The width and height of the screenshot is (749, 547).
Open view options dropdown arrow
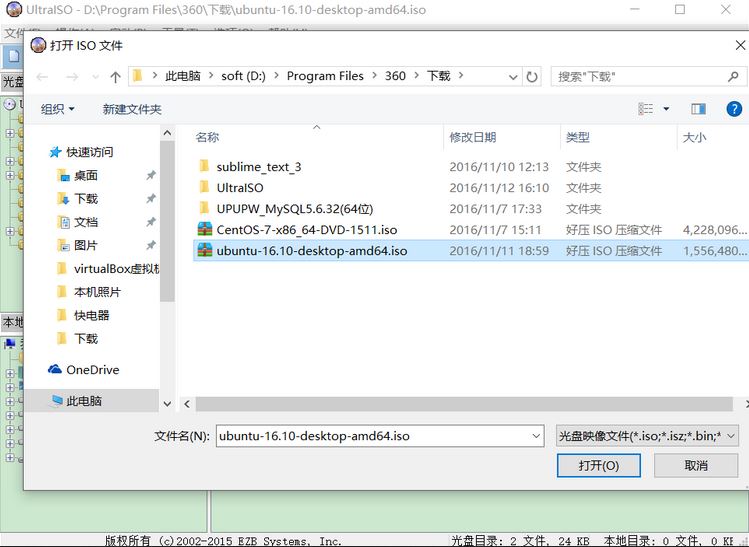tap(666, 109)
